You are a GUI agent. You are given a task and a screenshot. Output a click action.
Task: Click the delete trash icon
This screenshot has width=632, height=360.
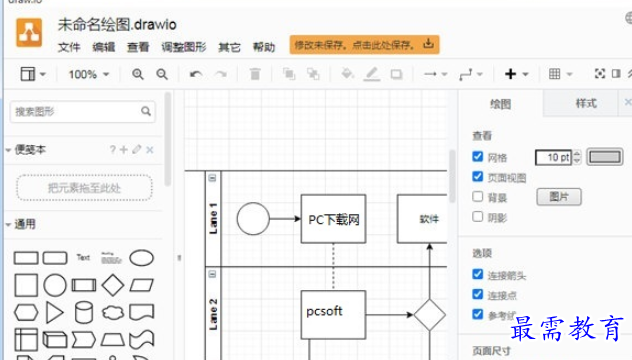coord(255,74)
